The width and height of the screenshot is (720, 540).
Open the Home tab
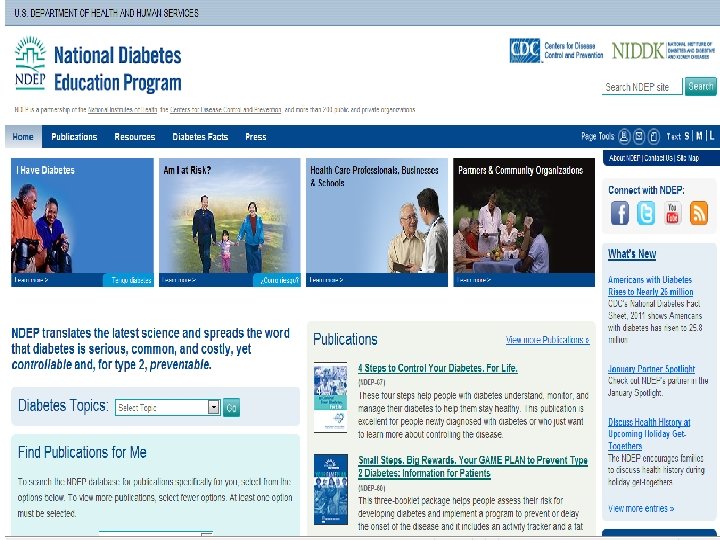tap(23, 137)
